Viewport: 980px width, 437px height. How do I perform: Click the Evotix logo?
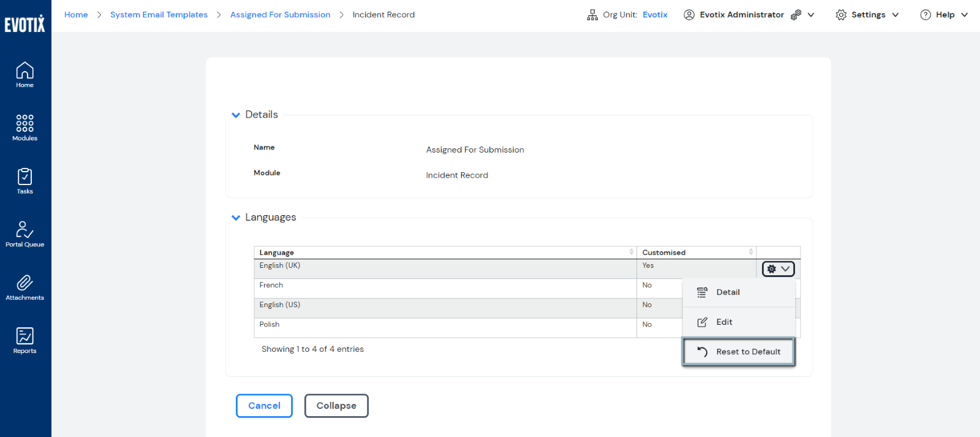(x=25, y=24)
